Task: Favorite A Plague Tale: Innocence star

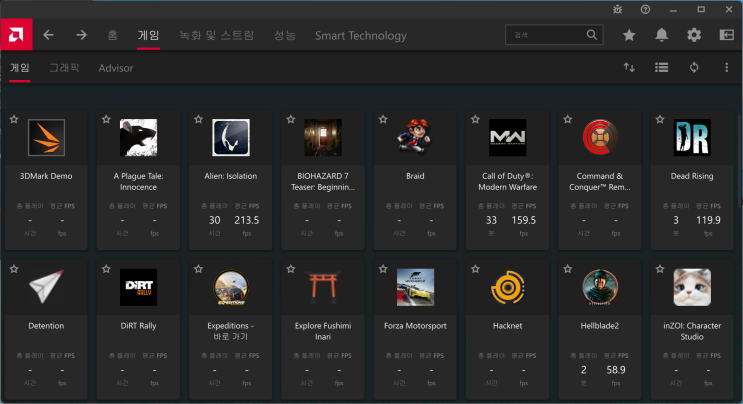Action: (x=106, y=119)
